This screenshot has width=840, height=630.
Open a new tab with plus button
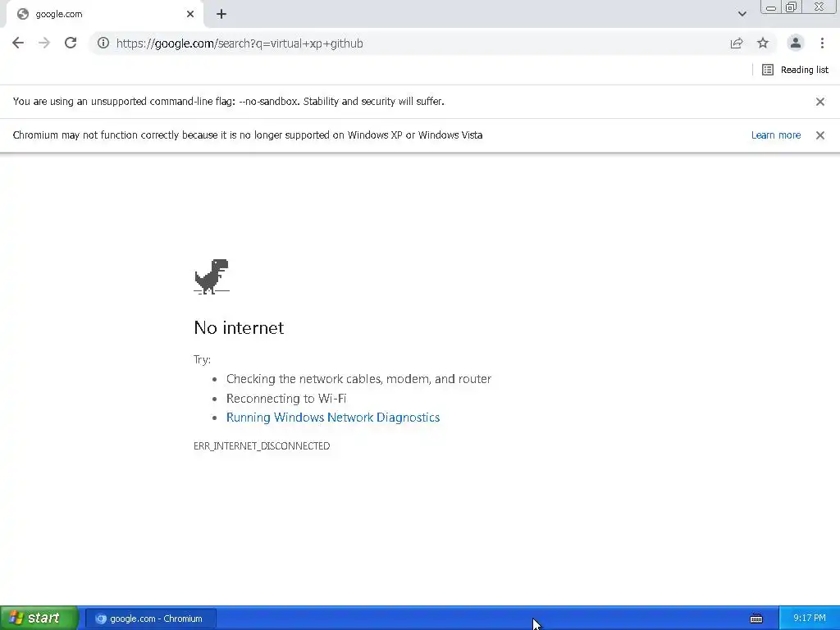221,15
